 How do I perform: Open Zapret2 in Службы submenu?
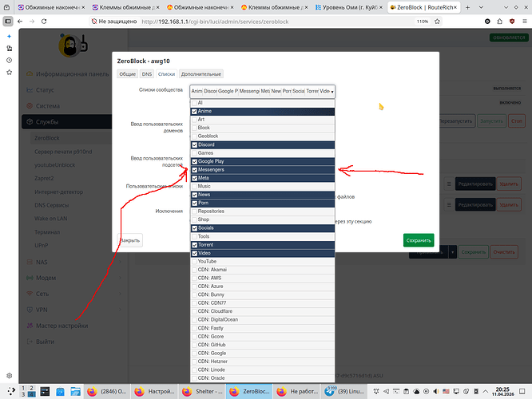coord(44,178)
